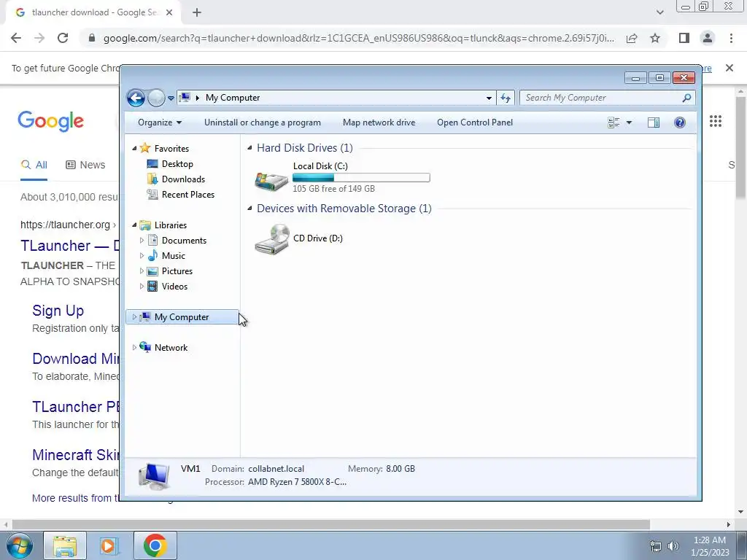This screenshot has width=747, height=560.
Task: Dismiss the Chrome update notification bar
Action: pyautogui.click(x=729, y=68)
